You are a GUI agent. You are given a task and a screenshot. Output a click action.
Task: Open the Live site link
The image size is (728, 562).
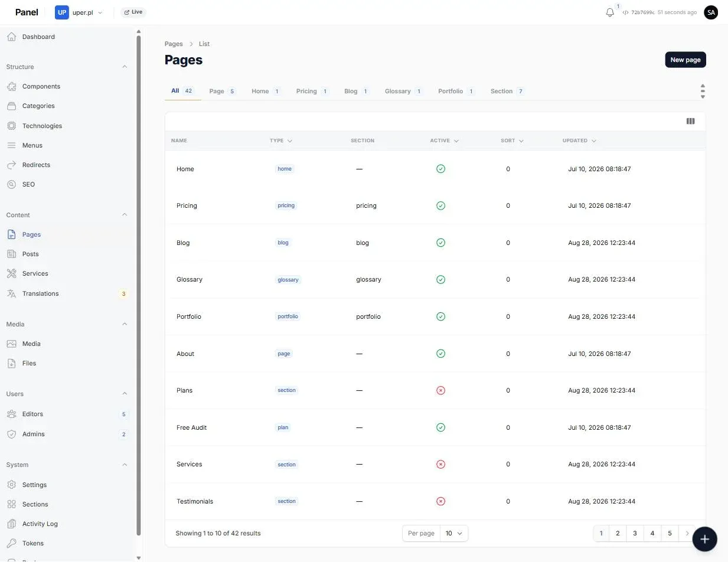[133, 12]
